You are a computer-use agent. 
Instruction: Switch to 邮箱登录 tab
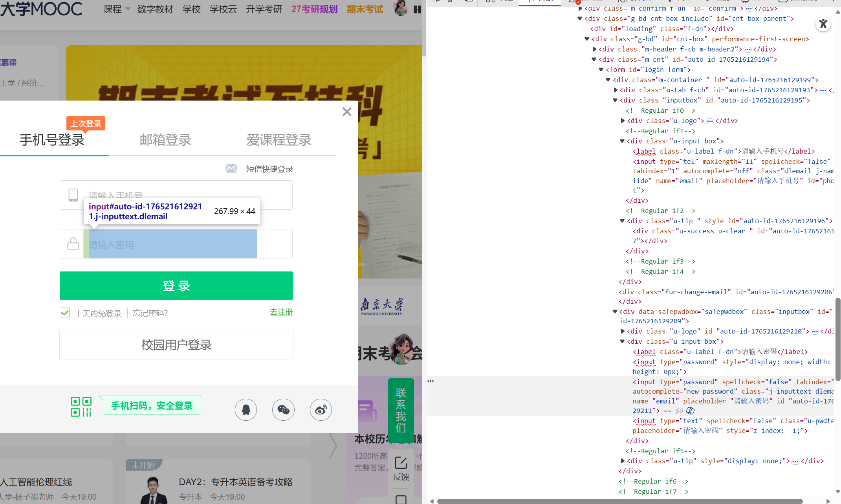pyautogui.click(x=165, y=140)
